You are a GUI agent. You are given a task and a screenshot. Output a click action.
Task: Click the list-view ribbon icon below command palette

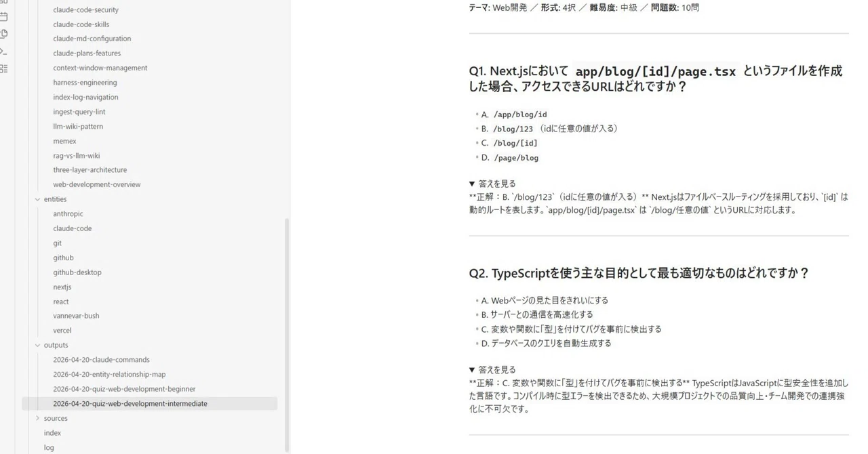pyautogui.click(x=3, y=68)
